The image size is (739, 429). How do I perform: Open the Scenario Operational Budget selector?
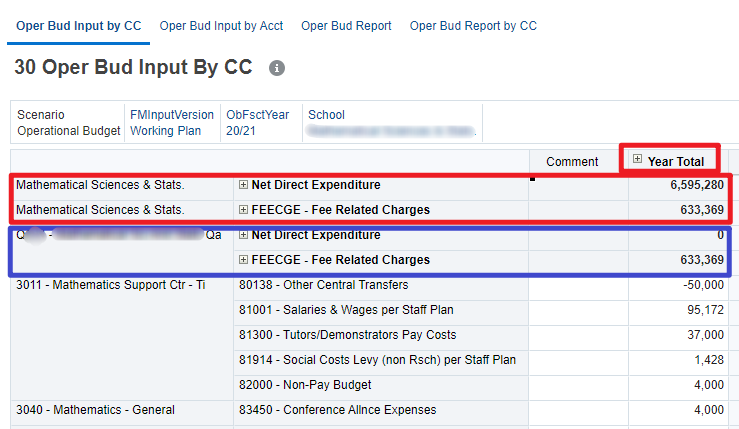[66, 123]
